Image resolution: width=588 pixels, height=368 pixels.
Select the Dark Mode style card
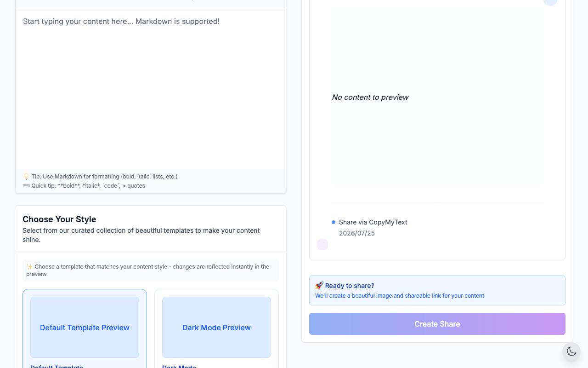[216, 328]
